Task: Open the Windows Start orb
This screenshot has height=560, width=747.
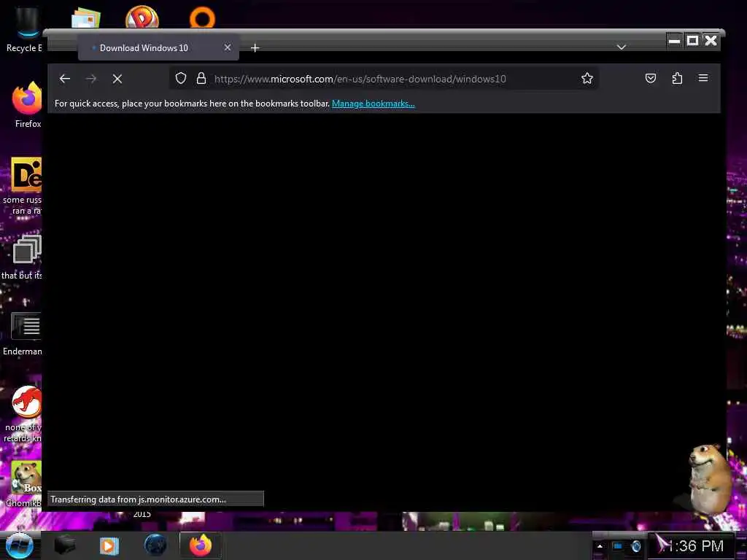Action: click(x=20, y=545)
